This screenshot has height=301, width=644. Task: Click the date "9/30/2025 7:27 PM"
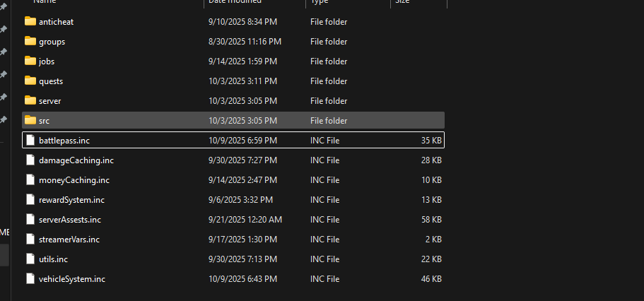pyautogui.click(x=242, y=160)
